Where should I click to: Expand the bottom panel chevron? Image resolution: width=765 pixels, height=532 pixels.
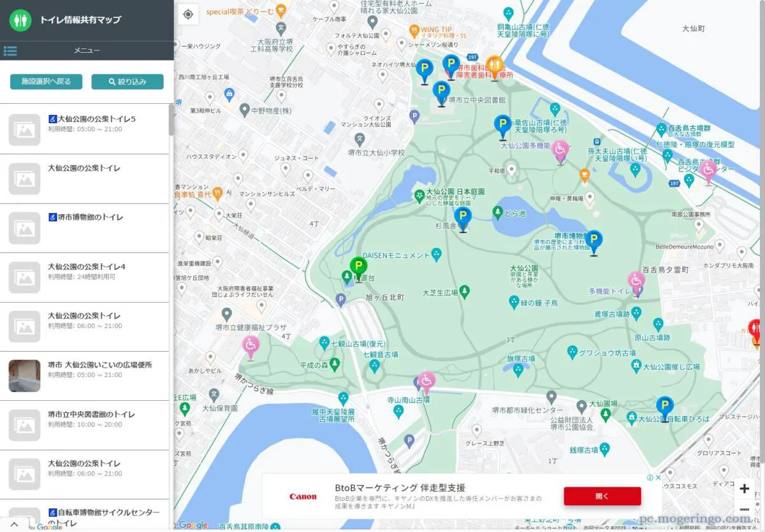tap(14, 523)
